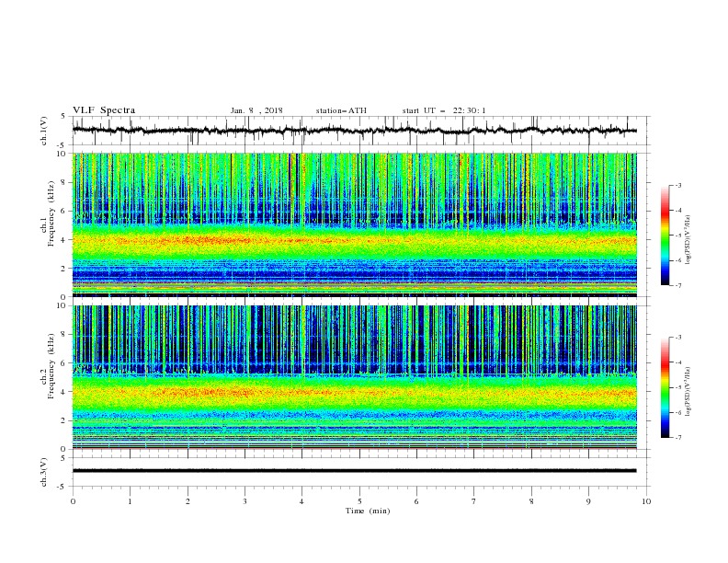Click the date text 'Jan. 8, 2018'

coord(256,110)
